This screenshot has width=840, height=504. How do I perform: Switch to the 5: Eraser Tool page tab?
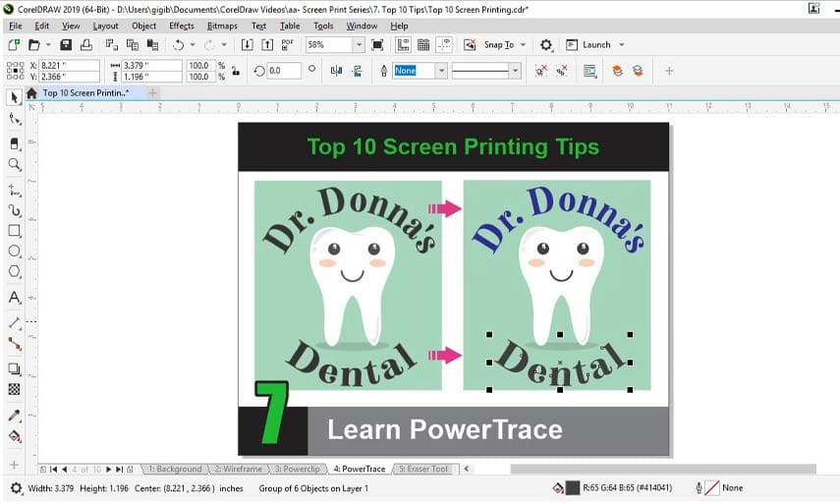(x=423, y=469)
